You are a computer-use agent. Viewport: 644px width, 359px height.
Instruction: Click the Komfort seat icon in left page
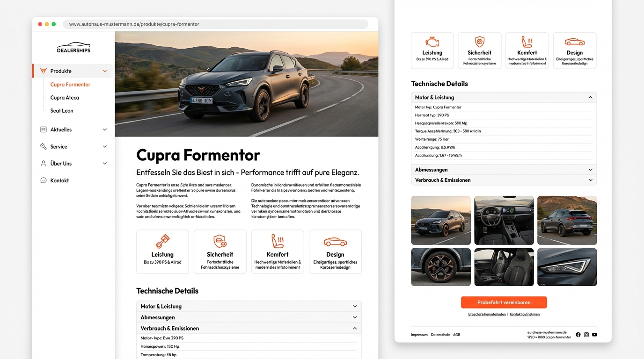(x=277, y=241)
